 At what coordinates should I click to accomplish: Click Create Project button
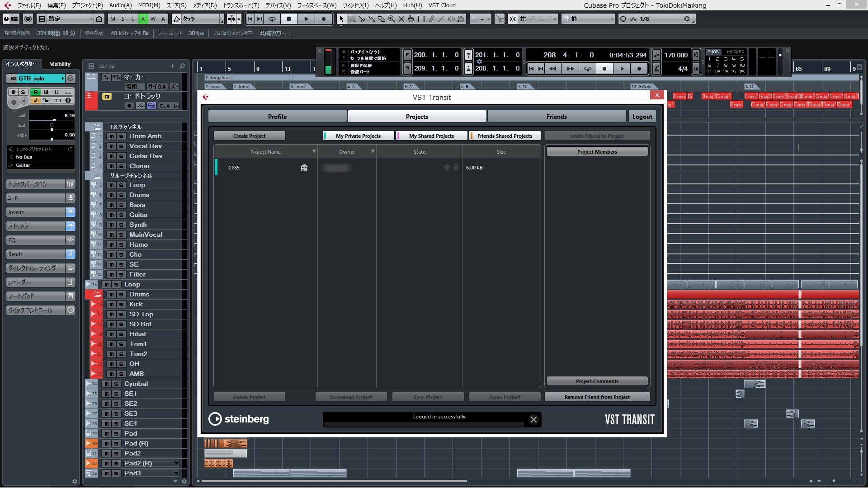[x=249, y=136]
